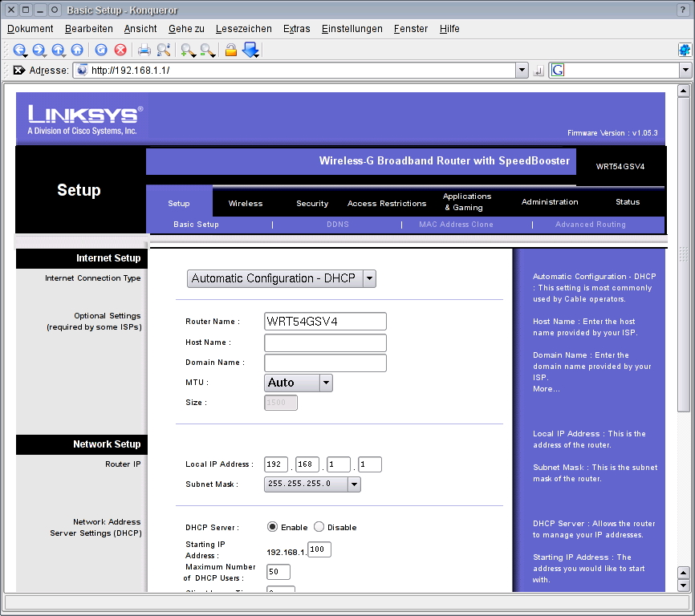Screen dimensions: 695x616
Task: Reload the page with the refresh icon
Action: coord(101,50)
